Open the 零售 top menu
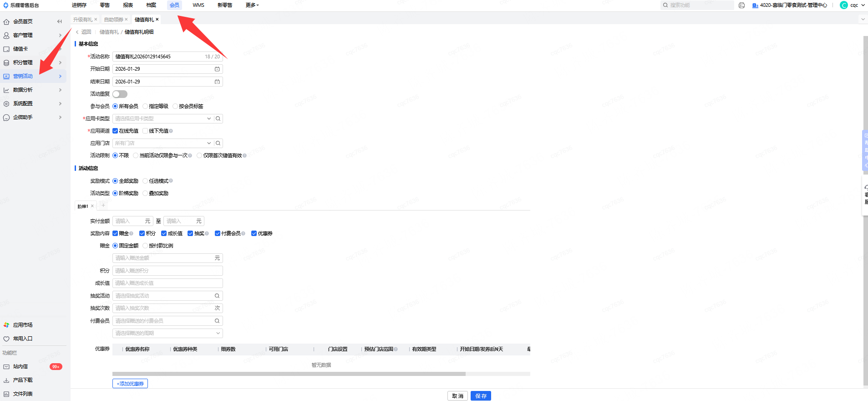Viewport: 868px width, 401px height. tap(105, 5)
